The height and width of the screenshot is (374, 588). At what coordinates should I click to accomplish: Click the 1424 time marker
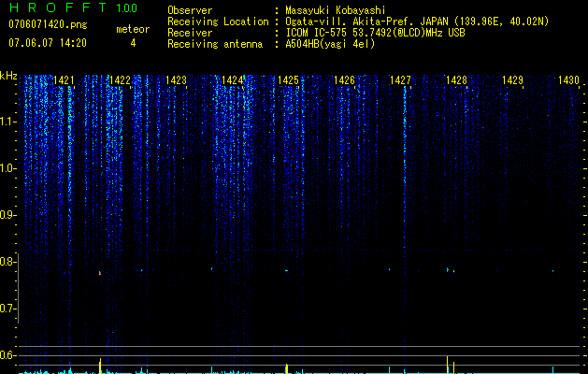232,80
